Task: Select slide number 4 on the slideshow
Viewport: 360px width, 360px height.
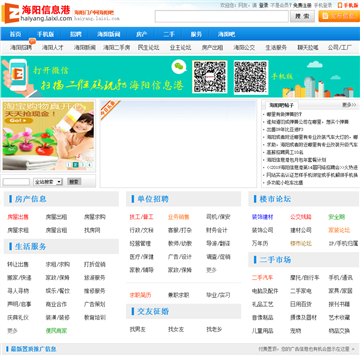Action: [89, 164]
